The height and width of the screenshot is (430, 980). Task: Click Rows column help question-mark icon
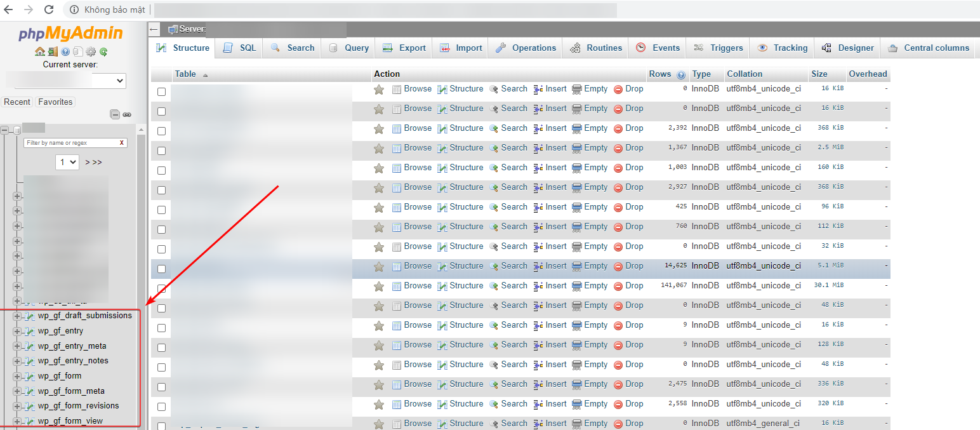point(681,74)
